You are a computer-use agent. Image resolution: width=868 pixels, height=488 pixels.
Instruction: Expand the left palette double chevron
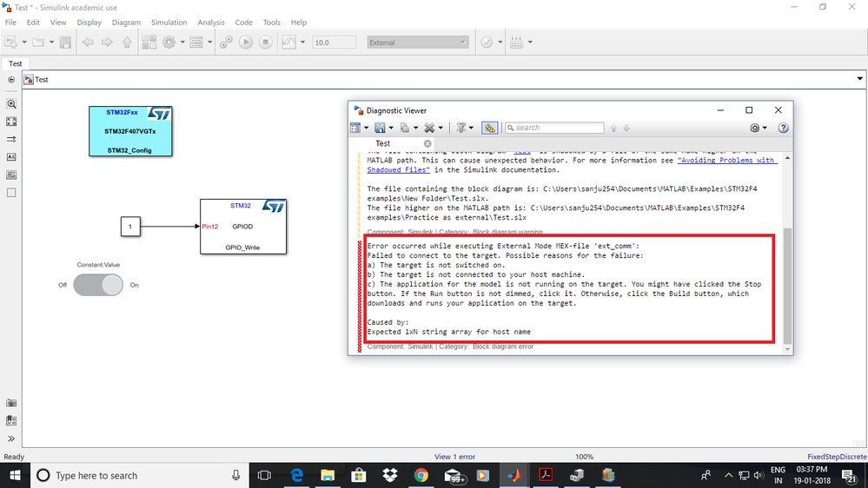click(x=11, y=439)
